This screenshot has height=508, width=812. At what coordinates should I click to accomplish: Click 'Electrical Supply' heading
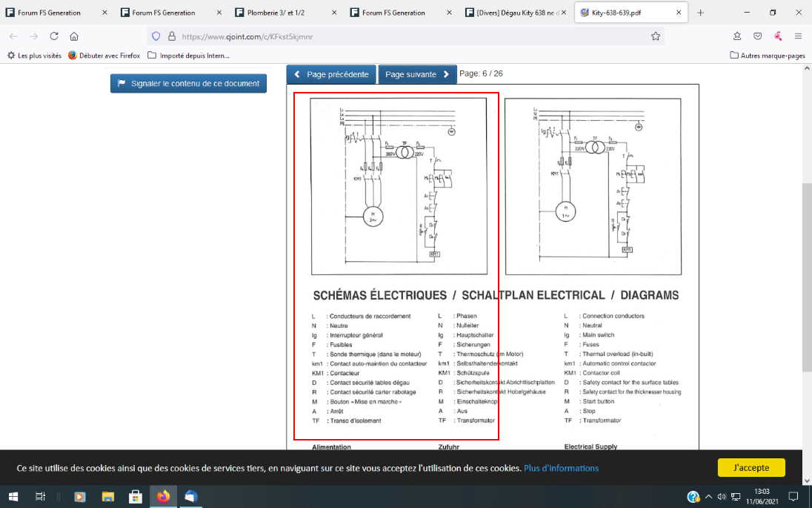coord(591,446)
